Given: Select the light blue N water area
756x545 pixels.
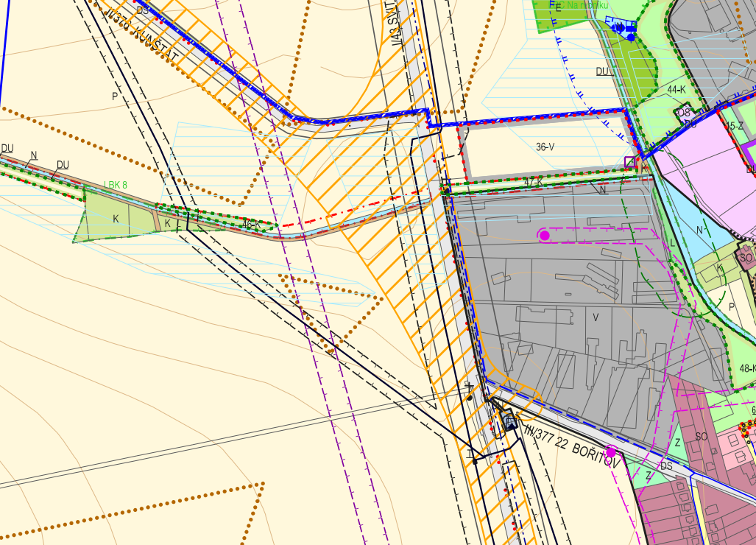Looking at the screenshot, I should (x=699, y=231).
